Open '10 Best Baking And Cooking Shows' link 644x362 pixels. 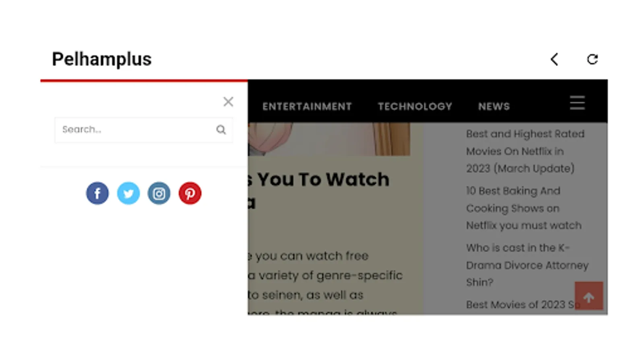524,208
